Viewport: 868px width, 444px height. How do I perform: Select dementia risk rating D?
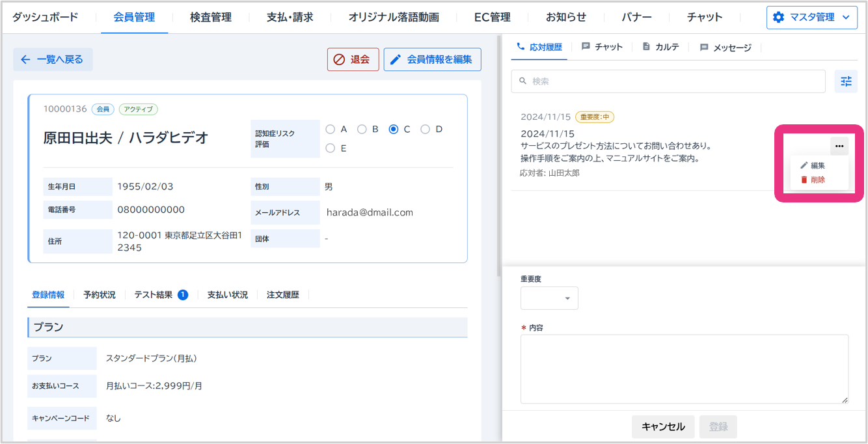[x=425, y=129]
